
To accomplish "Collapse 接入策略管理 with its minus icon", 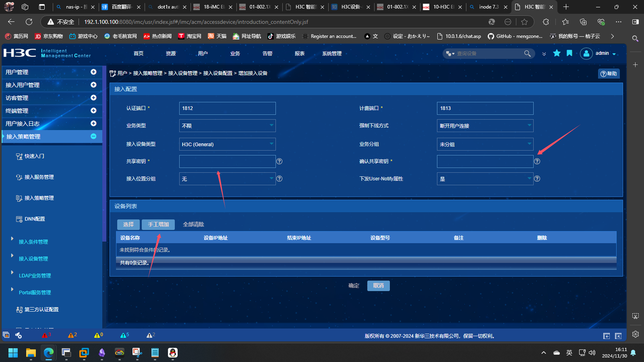I will (93, 136).
